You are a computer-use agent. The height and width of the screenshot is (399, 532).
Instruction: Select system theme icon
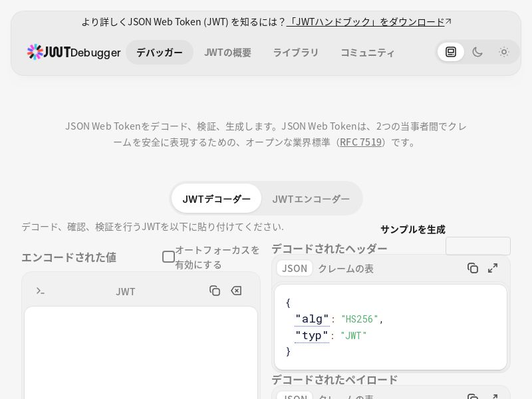click(451, 52)
